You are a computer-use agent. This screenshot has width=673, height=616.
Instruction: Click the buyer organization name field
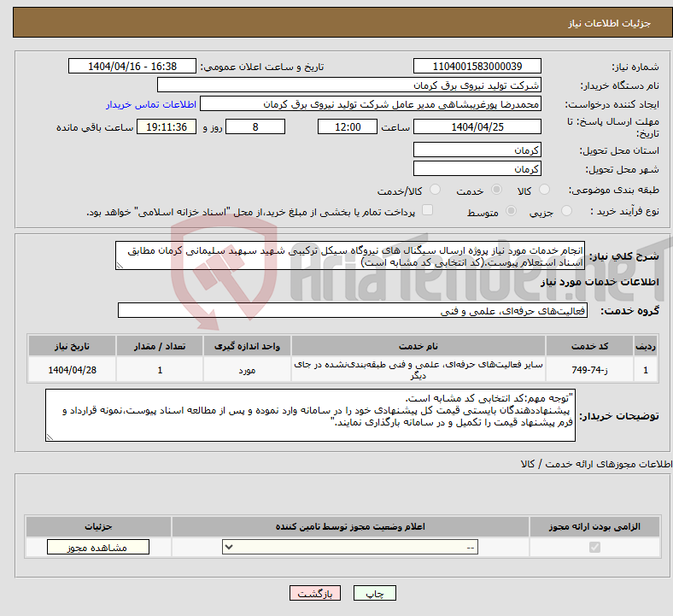click(349, 85)
